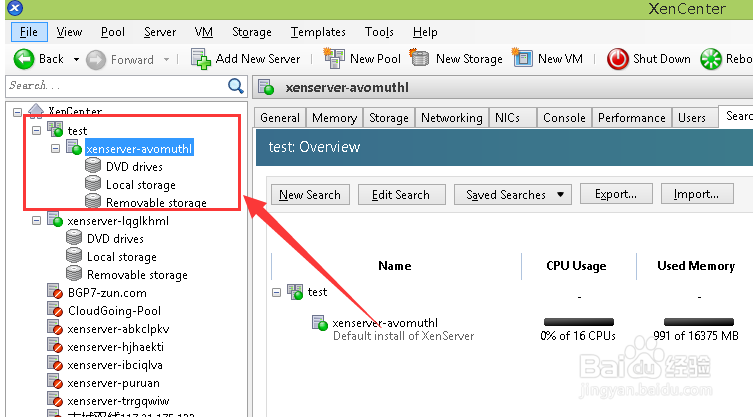This screenshot has height=417, width=756.
Task: Click the Export... button
Action: 616,194
